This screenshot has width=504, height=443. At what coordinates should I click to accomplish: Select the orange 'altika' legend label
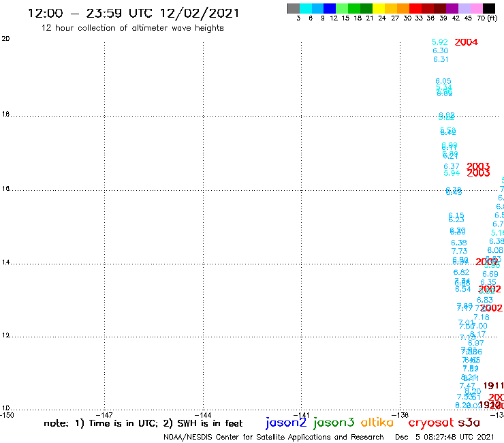coord(377,423)
